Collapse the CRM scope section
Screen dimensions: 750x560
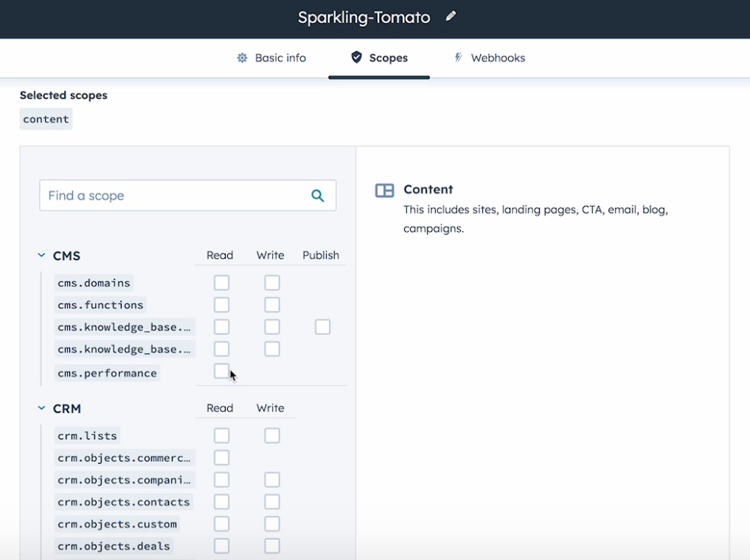[41, 408]
